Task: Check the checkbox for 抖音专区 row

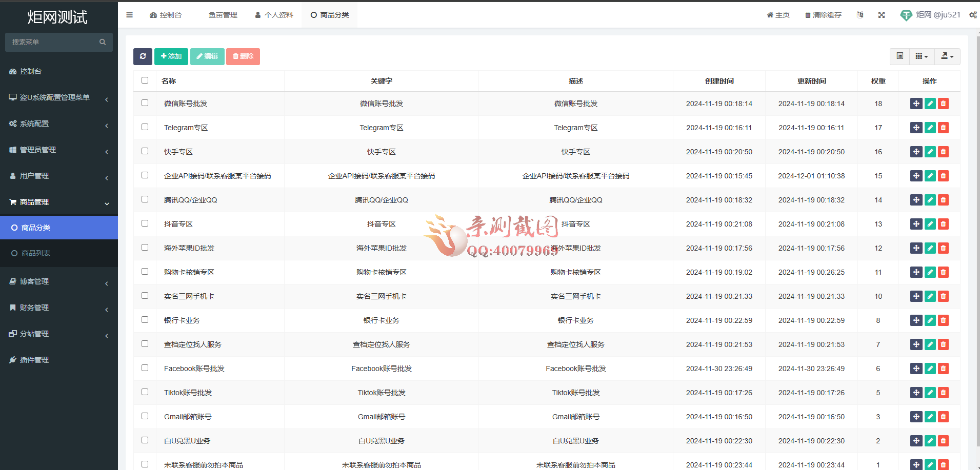Action: coord(145,223)
